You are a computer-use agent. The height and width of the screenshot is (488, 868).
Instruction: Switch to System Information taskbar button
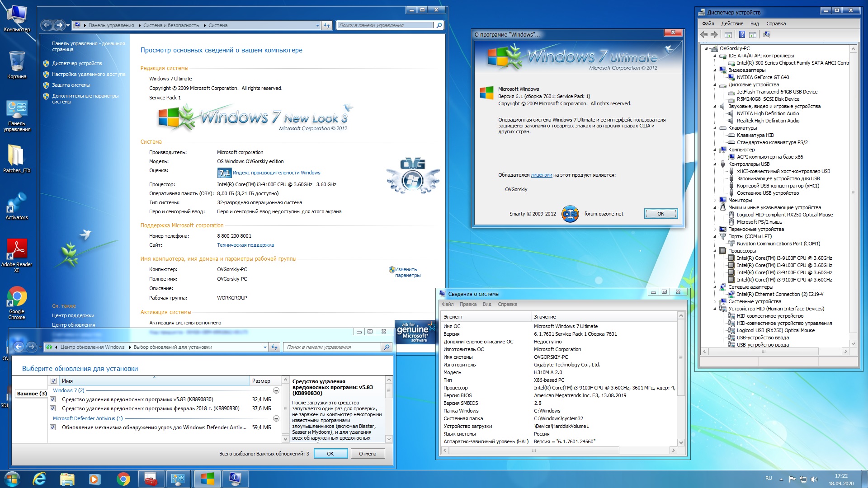click(235, 479)
